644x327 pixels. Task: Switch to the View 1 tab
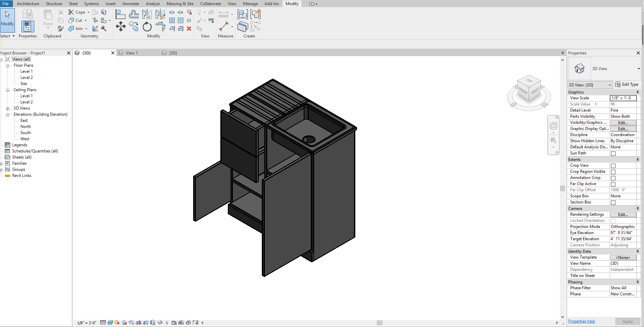(x=132, y=53)
